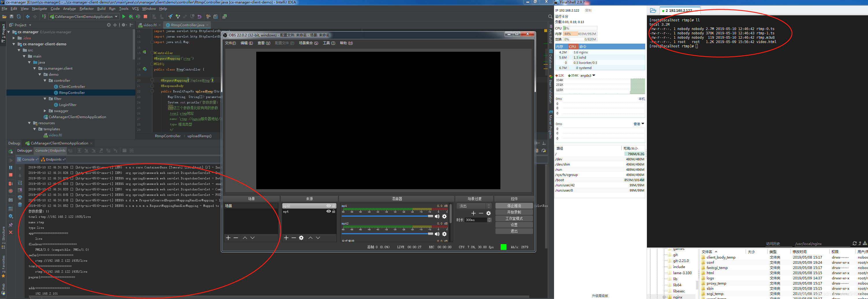Open the mp42 mixer settings gear
This screenshot has height=299, width=868.
tap(444, 234)
